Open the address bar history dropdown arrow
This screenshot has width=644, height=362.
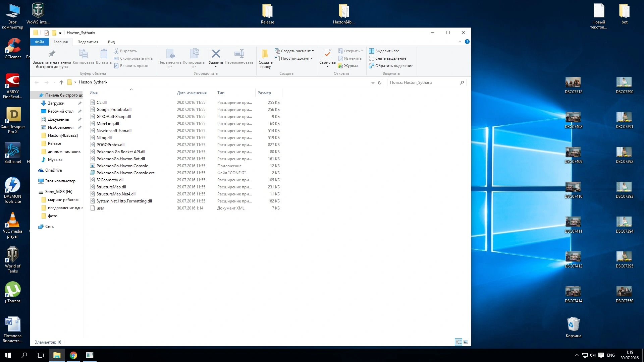(x=373, y=82)
